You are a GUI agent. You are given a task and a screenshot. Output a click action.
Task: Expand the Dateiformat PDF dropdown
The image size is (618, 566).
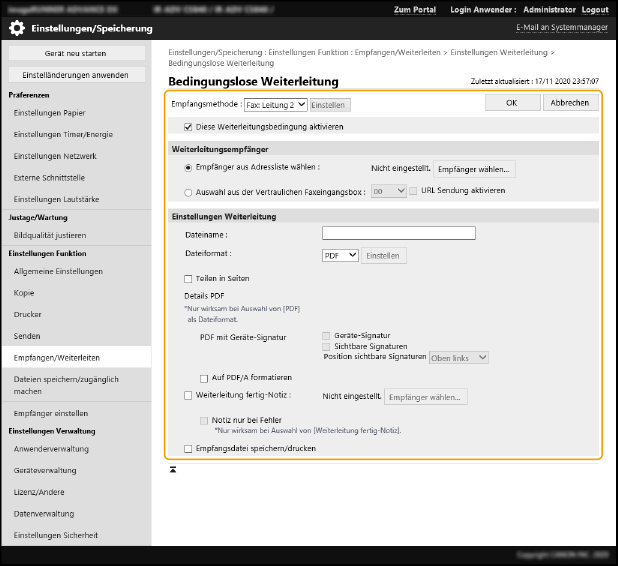[339, 256]
